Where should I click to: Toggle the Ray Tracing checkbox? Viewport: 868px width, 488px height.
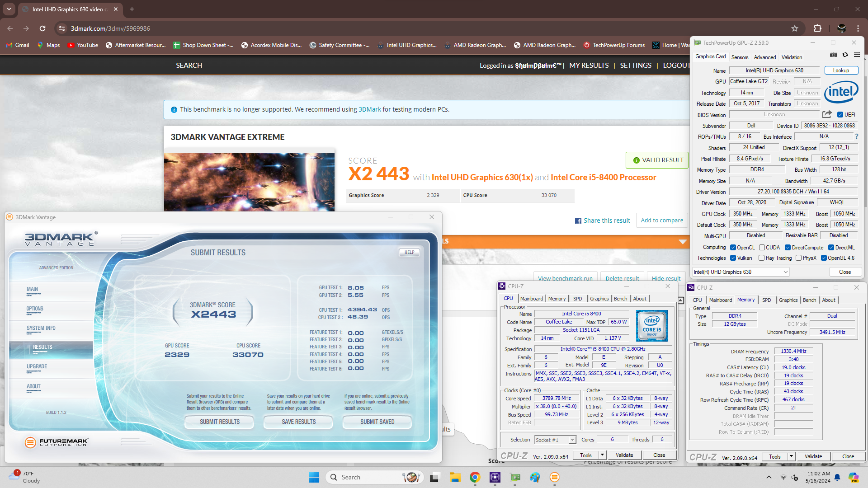click(761, 258)
